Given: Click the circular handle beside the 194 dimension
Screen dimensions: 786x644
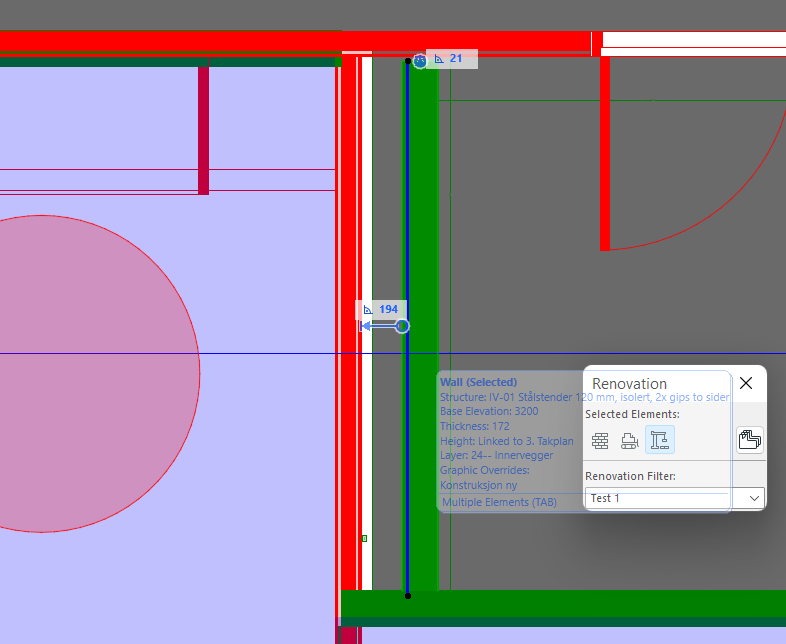Looking at the screenshot, I should click(402, 326).
